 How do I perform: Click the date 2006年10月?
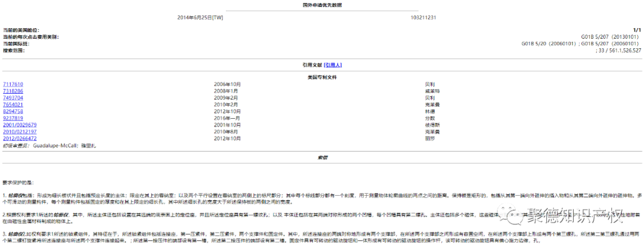point(226,84)
